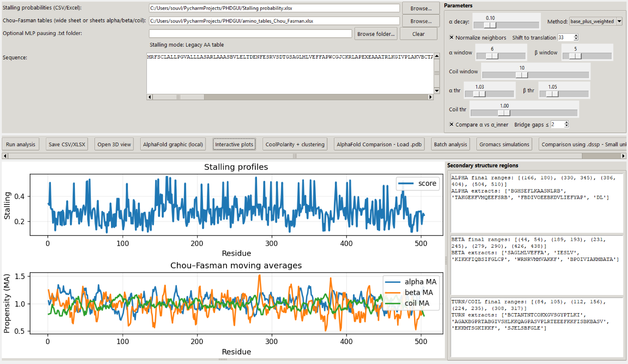Image resolution: width=628 pixels, height=364 pixels.
Task: Open the Interactive plots view
Action: 234,144
